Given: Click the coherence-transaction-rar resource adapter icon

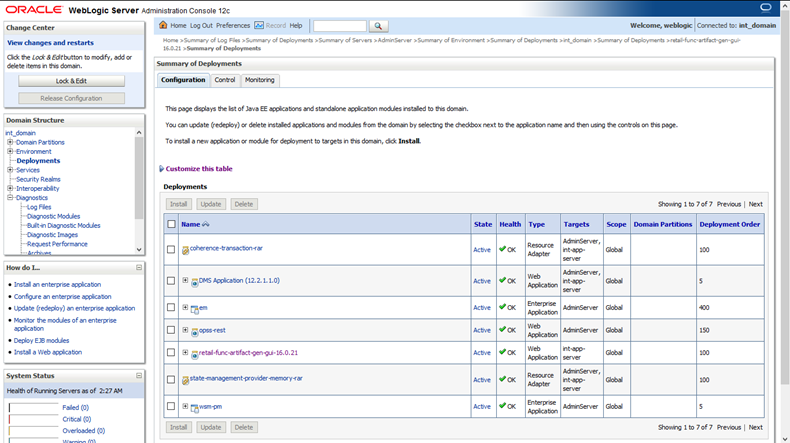Looking at the screenshot, I should tap(185, 250).
